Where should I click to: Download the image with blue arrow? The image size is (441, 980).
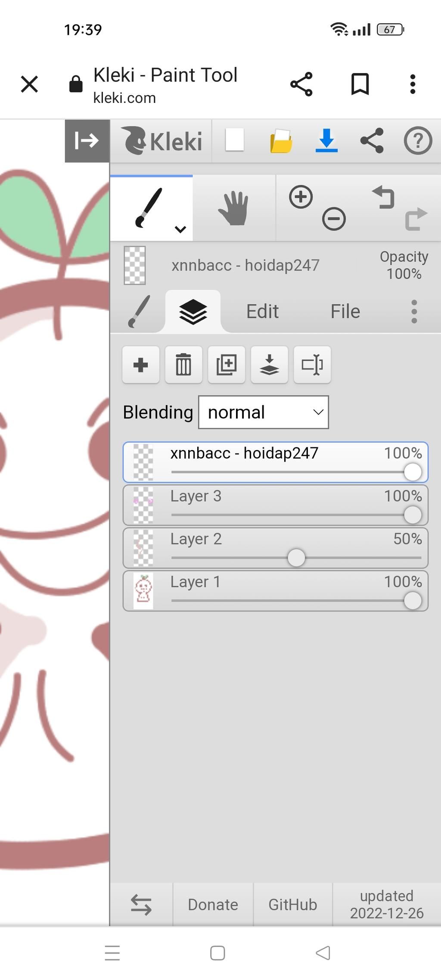click(x=326, y=141)
